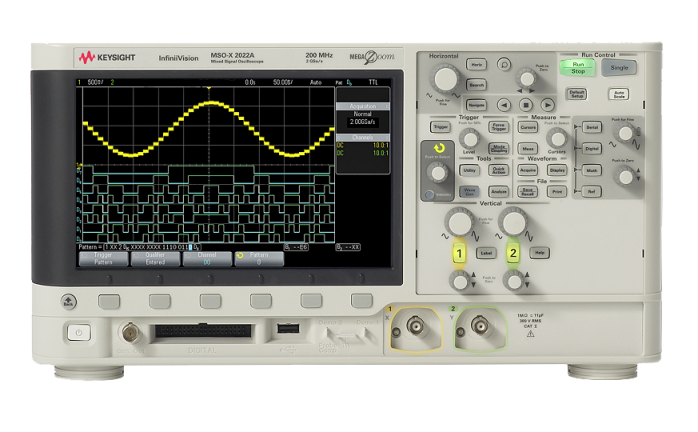Viewport: 698px width, 432px height.
Task: Toggle the Serial decode key
Action: [592, 127]
